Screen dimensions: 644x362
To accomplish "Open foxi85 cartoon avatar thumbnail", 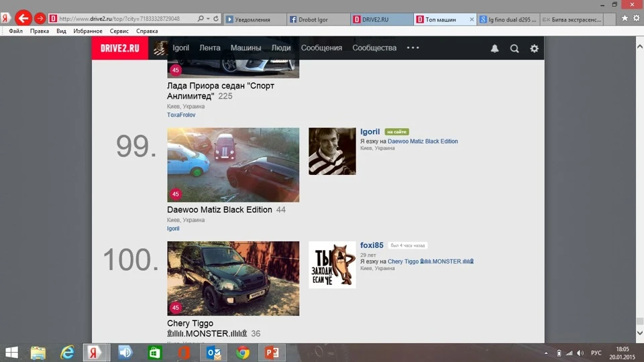I will click(332, 265).
